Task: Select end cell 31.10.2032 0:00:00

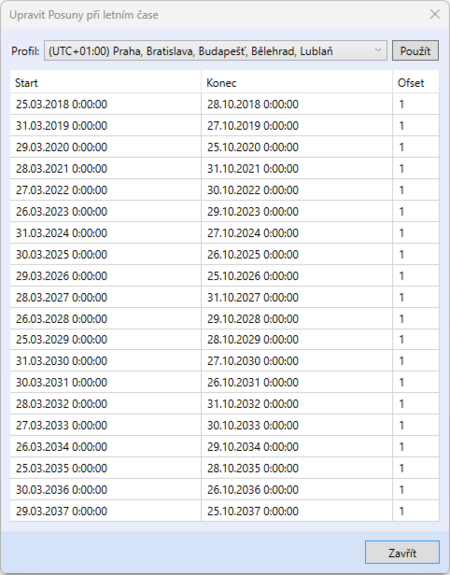Action: click(x=297, y=404)
